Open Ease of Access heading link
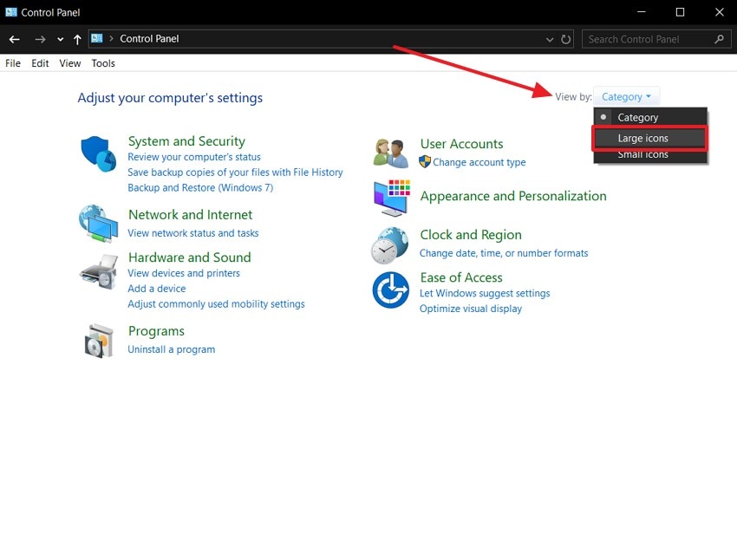The image size is (737, 560). 461,277
